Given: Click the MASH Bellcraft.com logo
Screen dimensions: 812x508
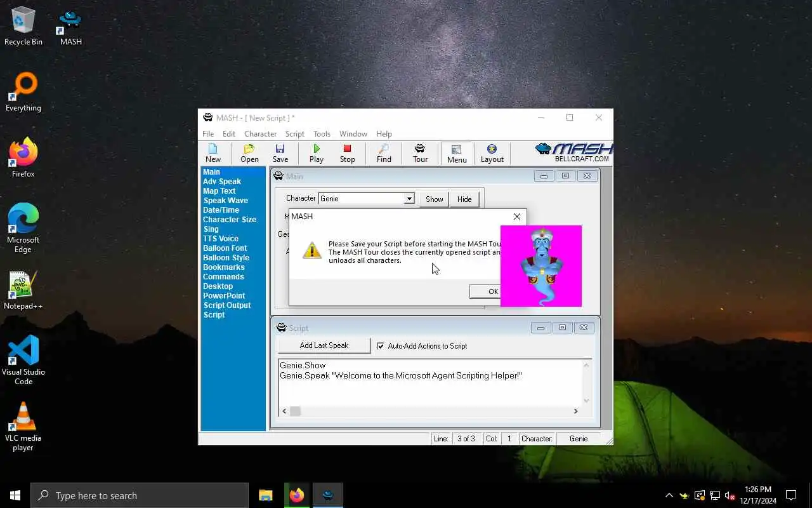Looking at the screenshot, I should coord(574,152).
